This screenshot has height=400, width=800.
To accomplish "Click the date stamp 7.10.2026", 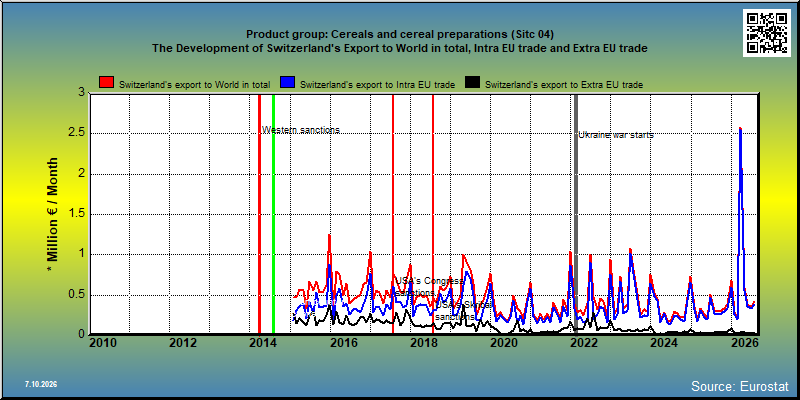I will click(x=41, y=384).
